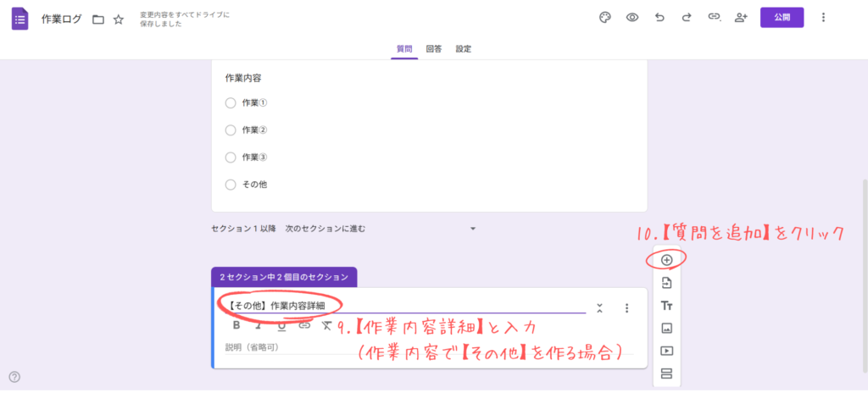Viewport: 868px width, 393px height.
Task: Click the import questions icon
Action: 666,282
